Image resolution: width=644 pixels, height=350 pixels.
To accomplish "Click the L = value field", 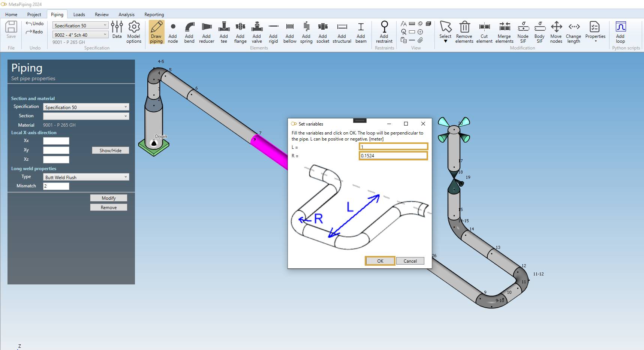I will click(393, 147).
